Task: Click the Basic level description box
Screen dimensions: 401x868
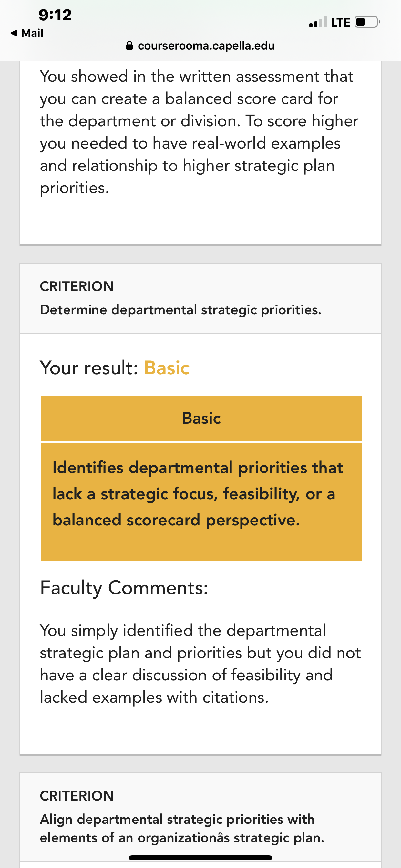Action: 201,502
